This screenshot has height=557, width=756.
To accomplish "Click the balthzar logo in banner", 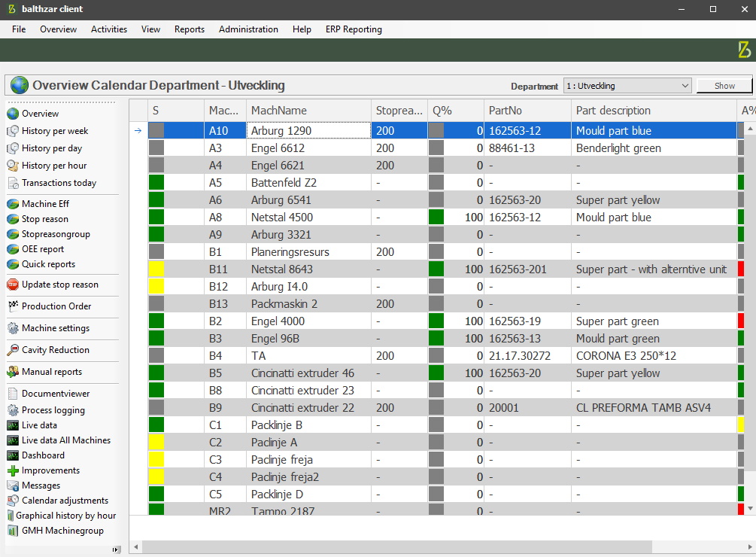I will pos(744,50).
